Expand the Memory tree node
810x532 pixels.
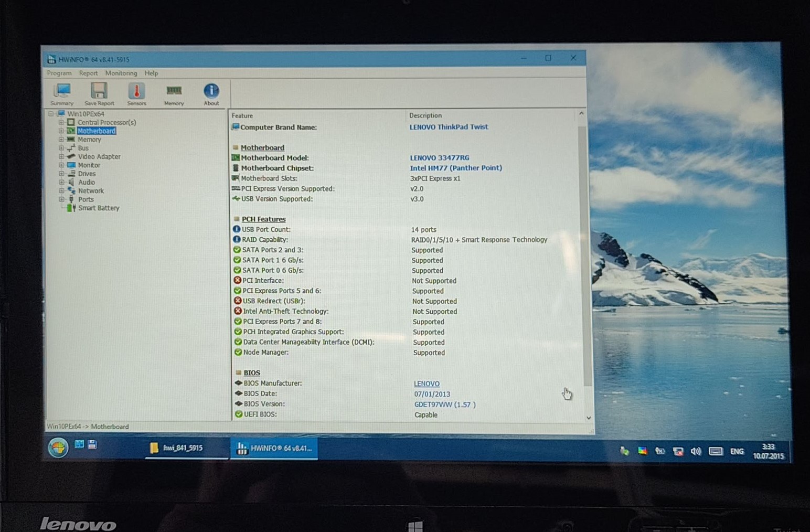(x=61, y=140)
